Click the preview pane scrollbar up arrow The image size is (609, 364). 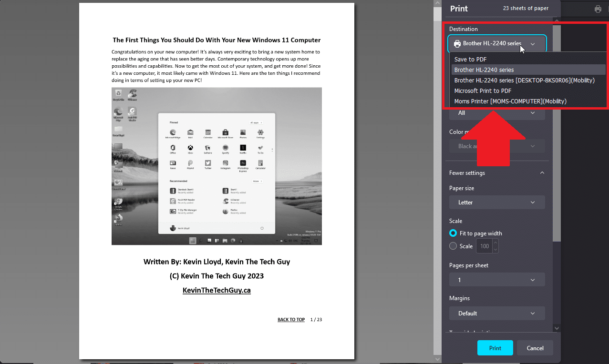(437, 4)
